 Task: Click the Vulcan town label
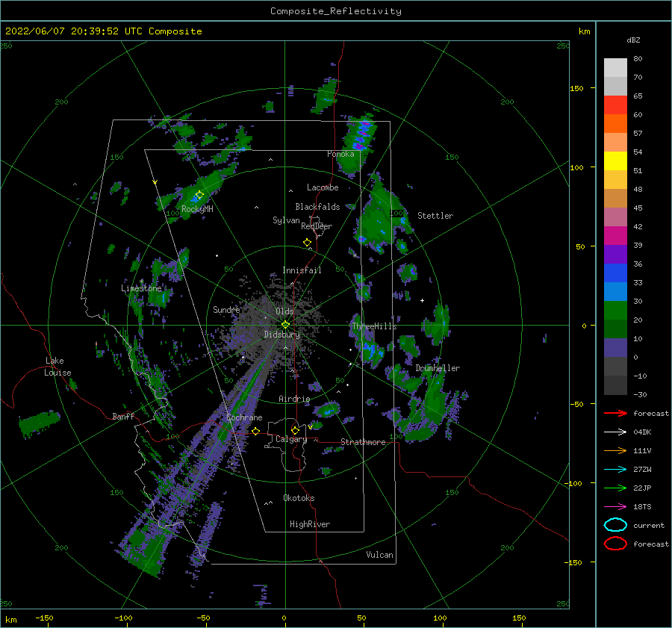point(379,555)
